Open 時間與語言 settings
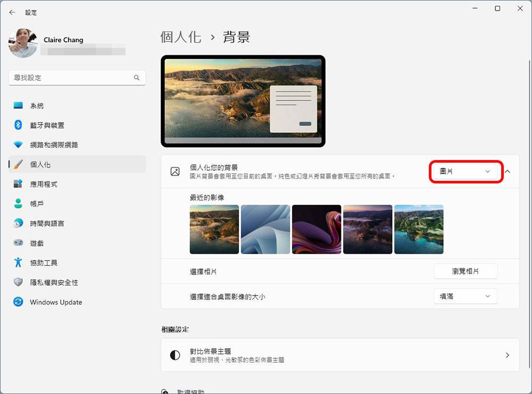Screen dimensions: 532x394 coord(48,223)
